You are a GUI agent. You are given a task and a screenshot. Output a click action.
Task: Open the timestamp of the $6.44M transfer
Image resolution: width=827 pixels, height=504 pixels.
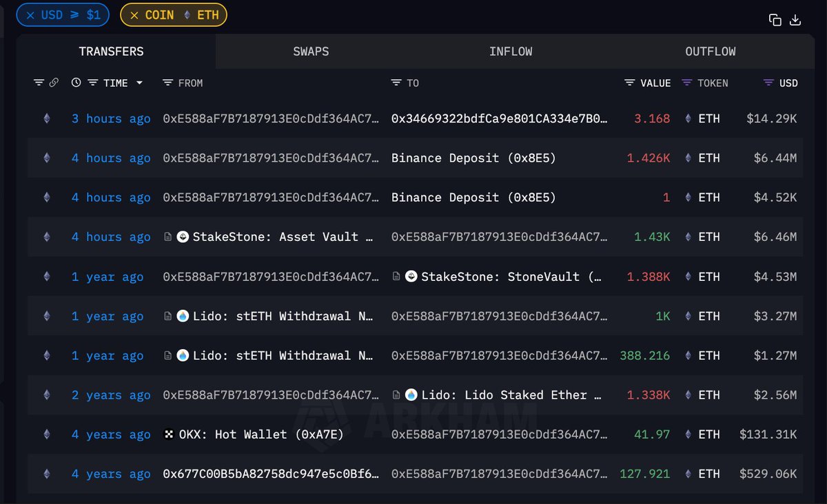[111, 158]
